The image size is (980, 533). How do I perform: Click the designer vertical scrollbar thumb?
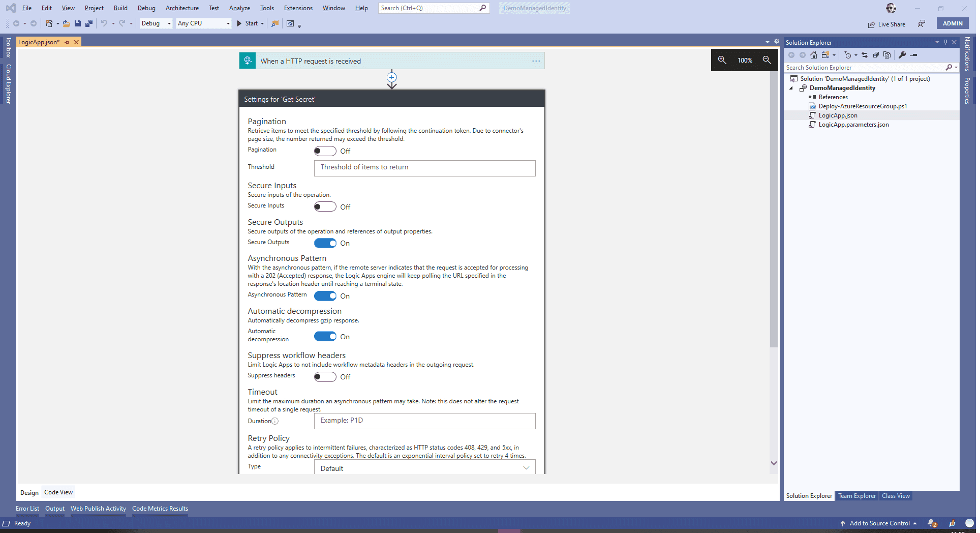tap(774, 209)
